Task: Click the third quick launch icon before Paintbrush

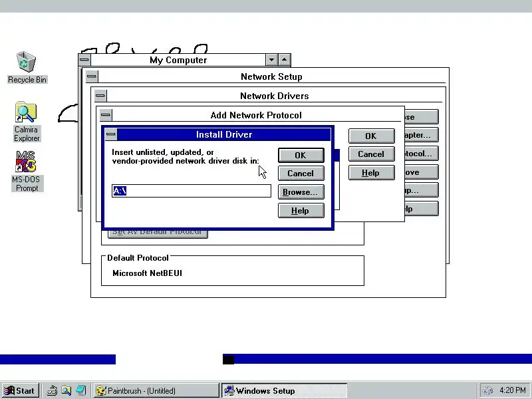Action: (80, 390)
